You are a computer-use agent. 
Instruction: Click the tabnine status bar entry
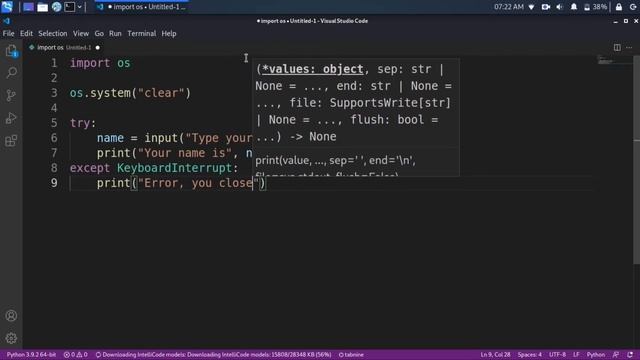coord(351,355)
